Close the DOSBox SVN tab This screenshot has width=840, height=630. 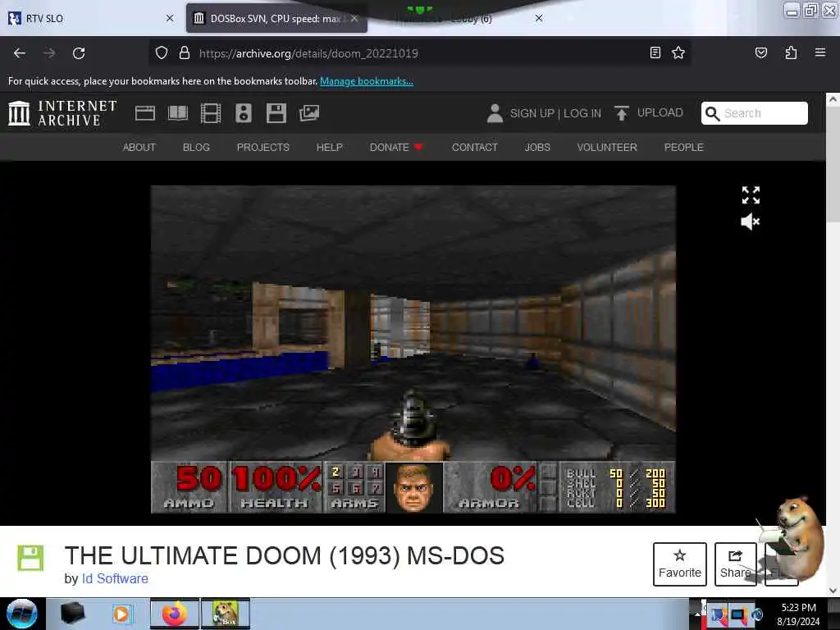(354, 18)
